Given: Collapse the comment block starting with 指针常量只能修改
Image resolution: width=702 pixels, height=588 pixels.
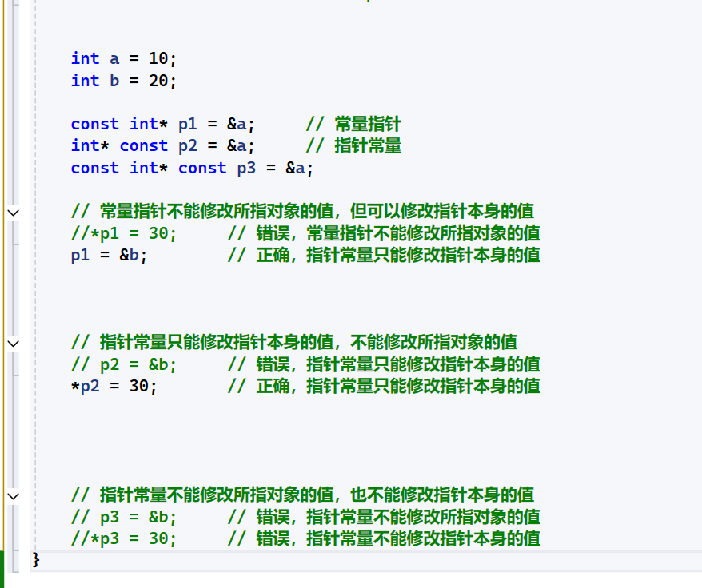Looking at the screenshot, I should tap(13, 343).
